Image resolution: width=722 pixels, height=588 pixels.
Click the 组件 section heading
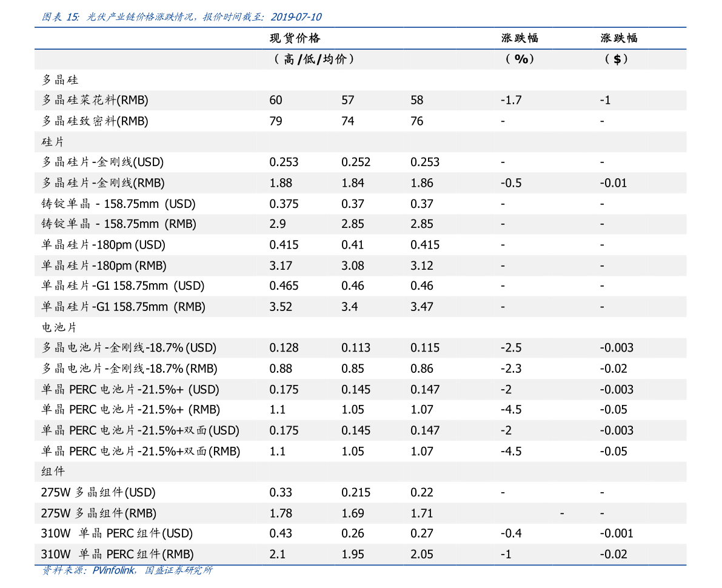[x=53, y=472]
